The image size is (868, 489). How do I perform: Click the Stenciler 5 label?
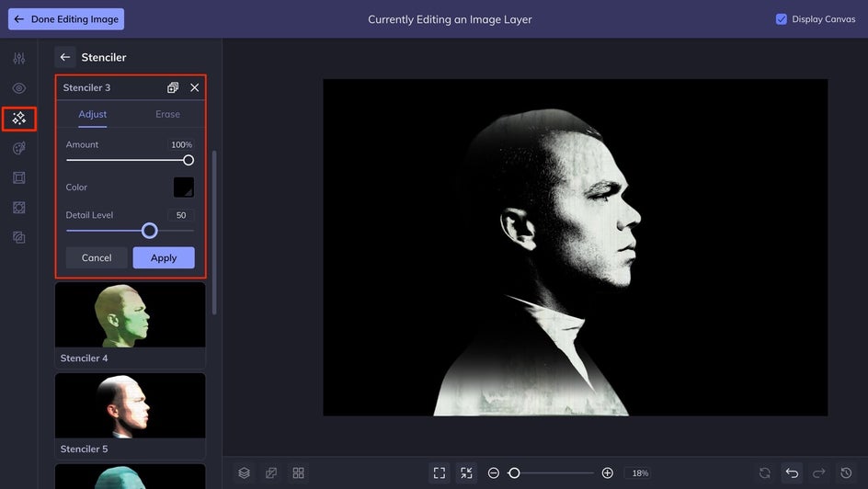tap(85, 449)
